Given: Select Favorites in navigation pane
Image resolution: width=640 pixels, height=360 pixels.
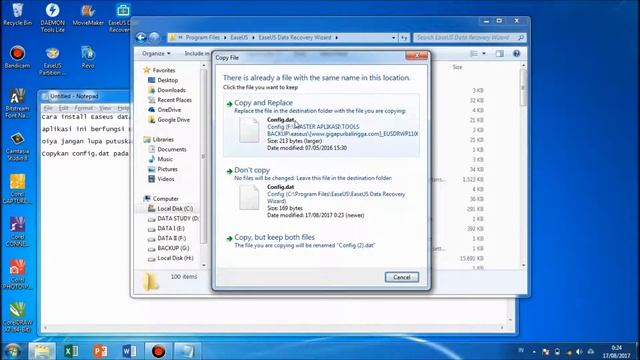Looking at the screenshot, I should 164,70.
